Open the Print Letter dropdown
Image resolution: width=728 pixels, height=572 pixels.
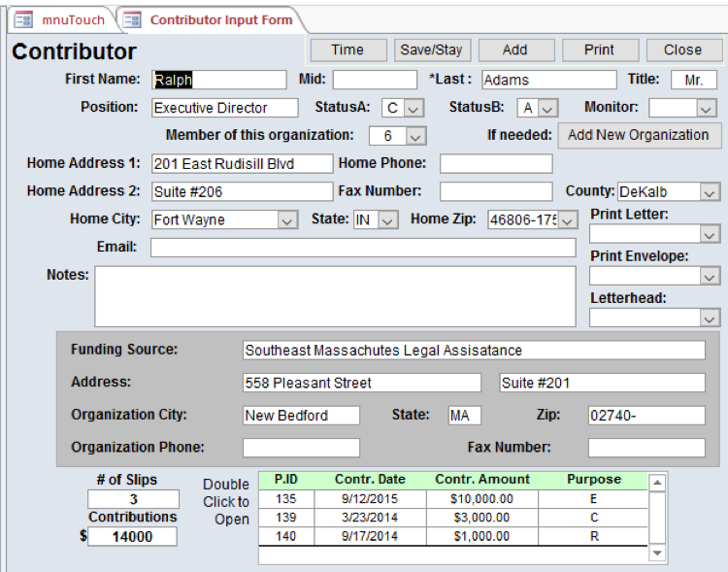click(x=710, y=234)
